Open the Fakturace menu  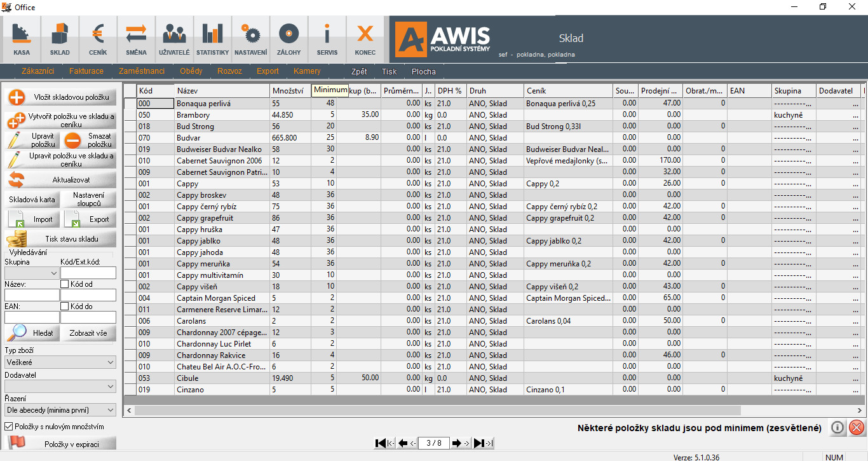point(86,71)
